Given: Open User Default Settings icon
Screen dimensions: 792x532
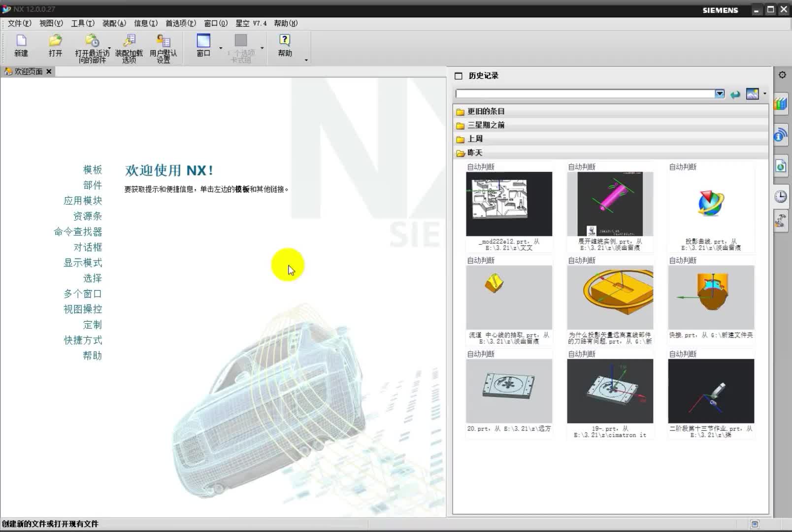Looking at the screenshot, I should 163,41.
